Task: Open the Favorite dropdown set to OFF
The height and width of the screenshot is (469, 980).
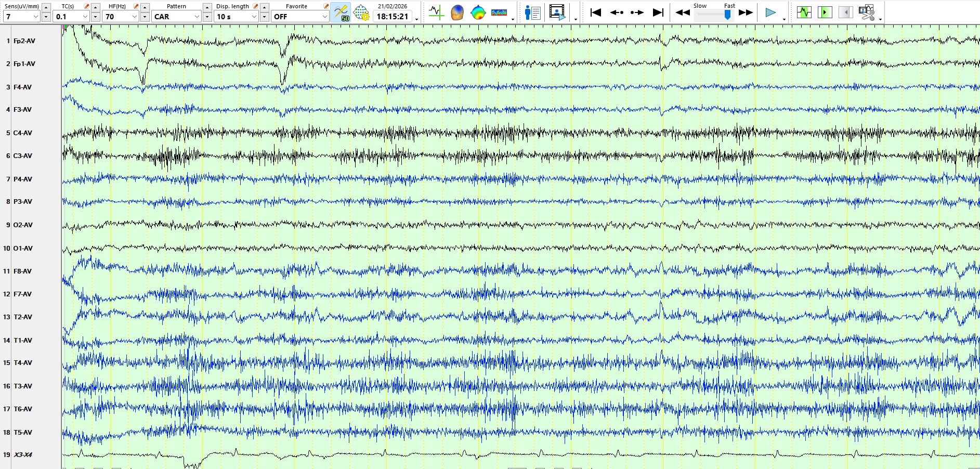Action: point(324,17)
